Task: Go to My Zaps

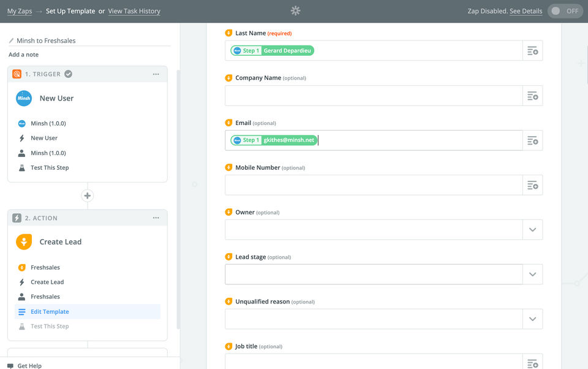Action: pyautogui.click(x=20, y=11)
